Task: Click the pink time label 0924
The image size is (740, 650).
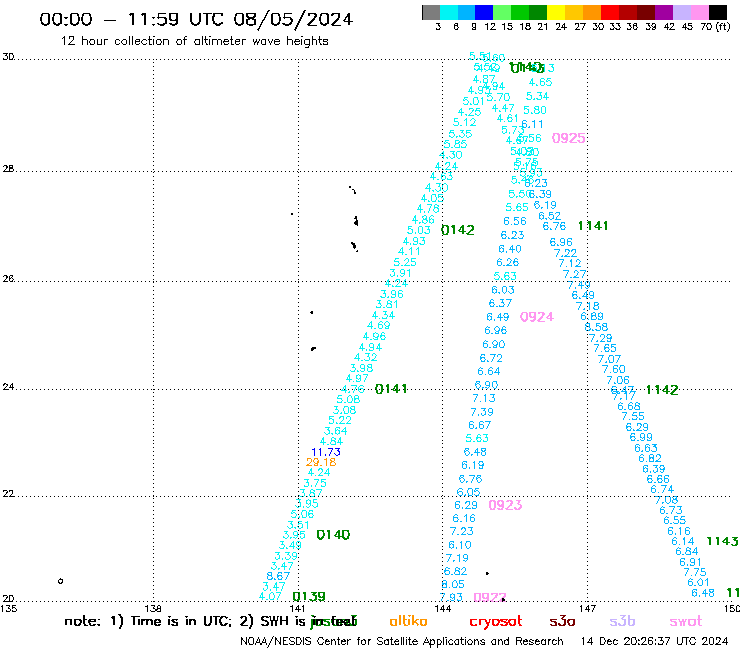Action: coord(537,317)
